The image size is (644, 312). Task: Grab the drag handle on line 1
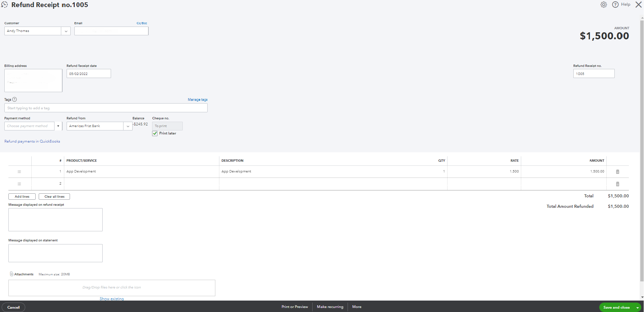coord(19,172)
